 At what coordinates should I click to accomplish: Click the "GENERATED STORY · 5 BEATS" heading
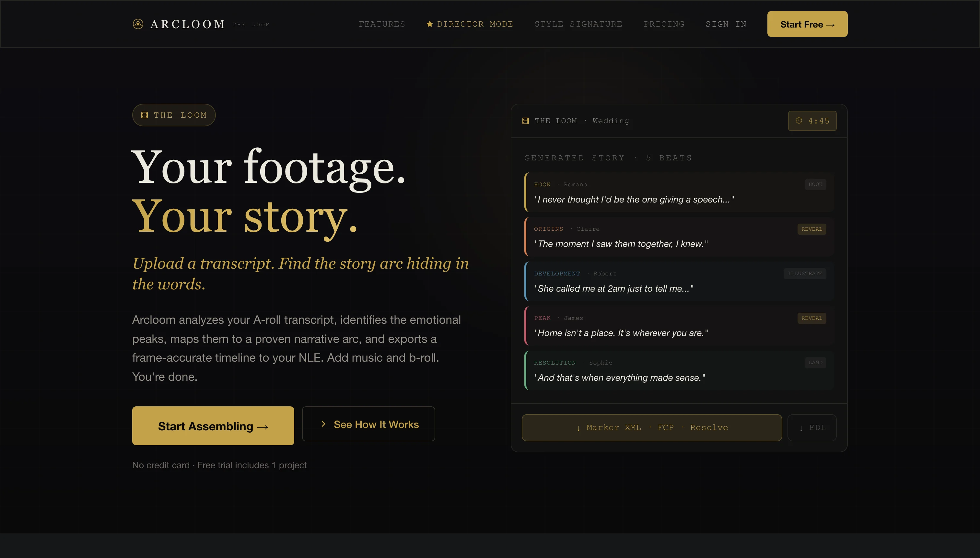tap(608, 158)
